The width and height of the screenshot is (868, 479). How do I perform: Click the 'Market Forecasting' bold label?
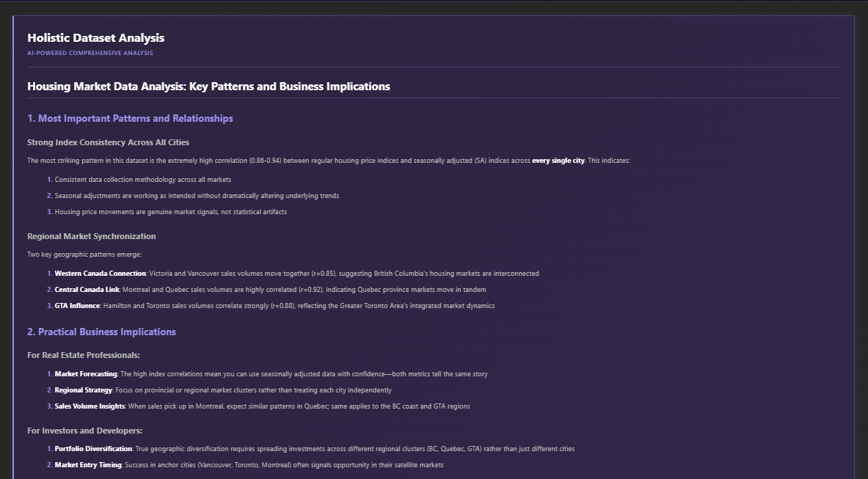coord(86,374)
